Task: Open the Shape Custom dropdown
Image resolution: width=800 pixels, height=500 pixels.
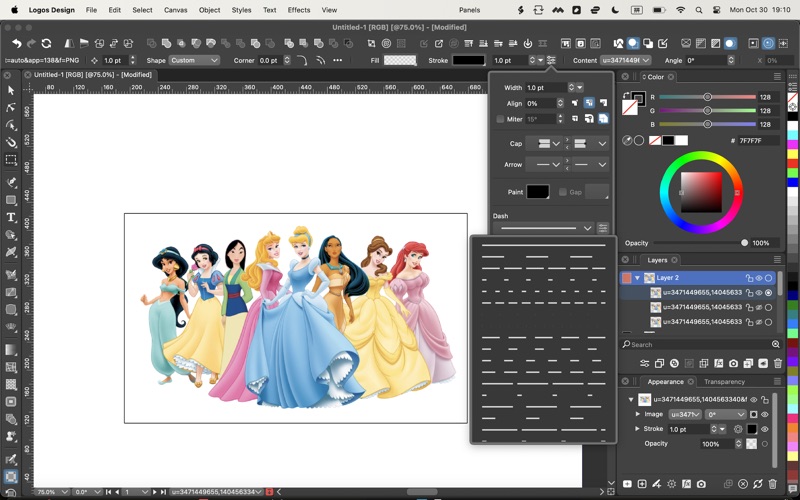Action: tap(194, 60)
